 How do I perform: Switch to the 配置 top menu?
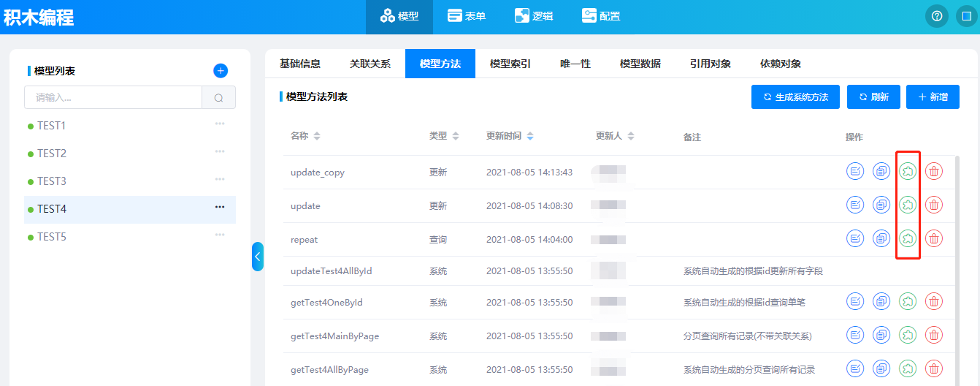click(601, 16)
